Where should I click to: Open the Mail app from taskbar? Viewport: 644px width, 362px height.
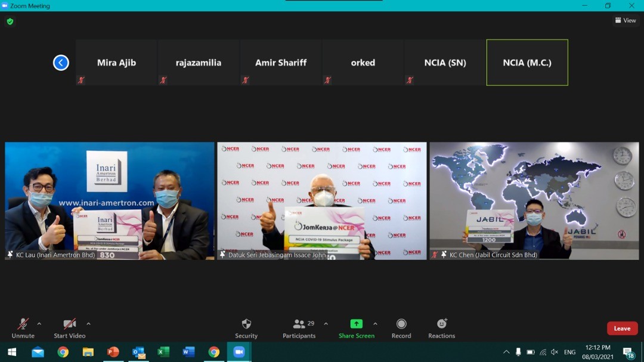(38, 352)
